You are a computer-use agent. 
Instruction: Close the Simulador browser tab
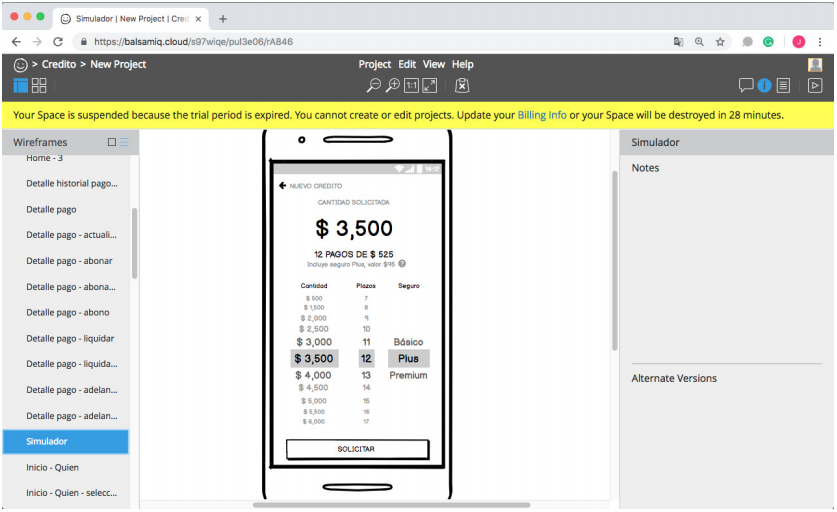pyautogui.click(x=198, y=19)
